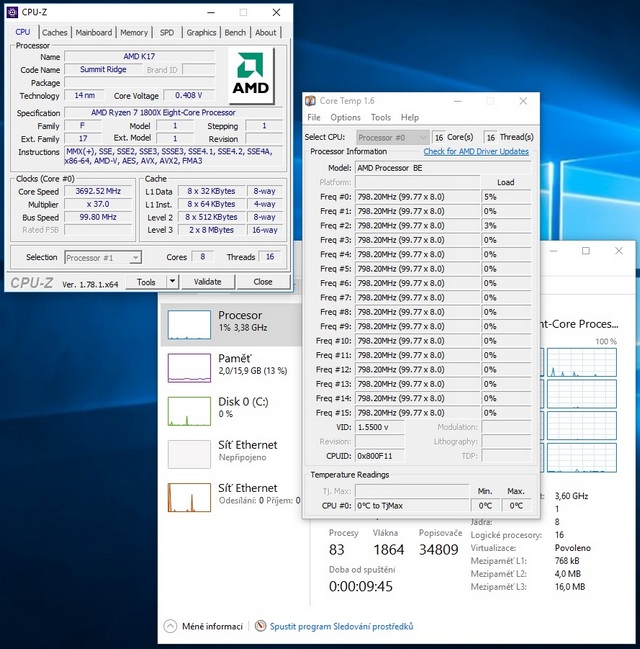Open the SPD tab in CPU-Z

(x=167, y=32)
